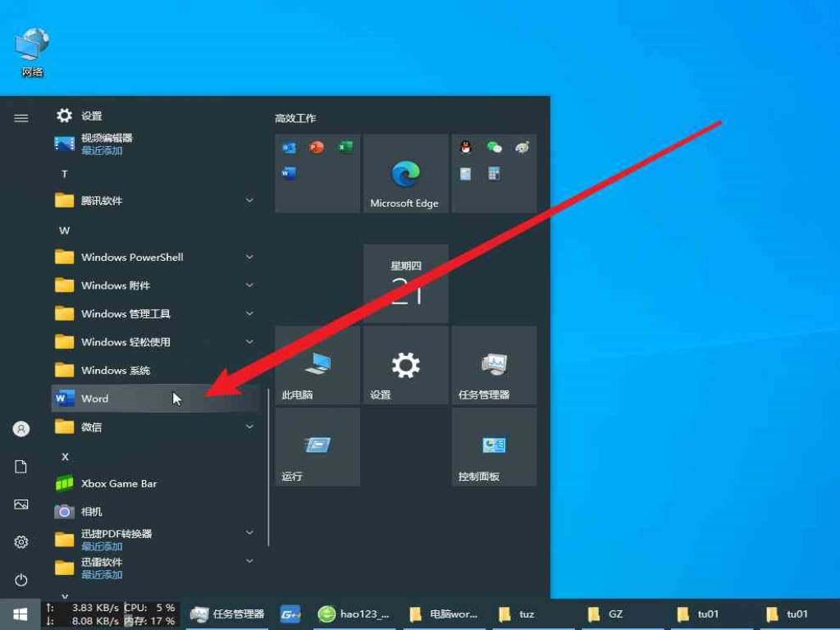Switch to the GZ folder taskbar item
This screenshot has height=630, width=840.
coord(623,614)
